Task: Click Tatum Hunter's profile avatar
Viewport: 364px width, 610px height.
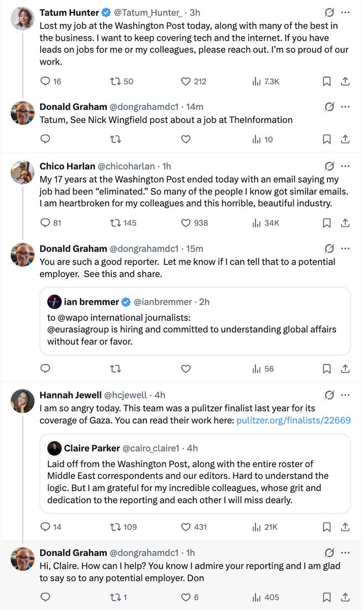Action: [22, 18]
